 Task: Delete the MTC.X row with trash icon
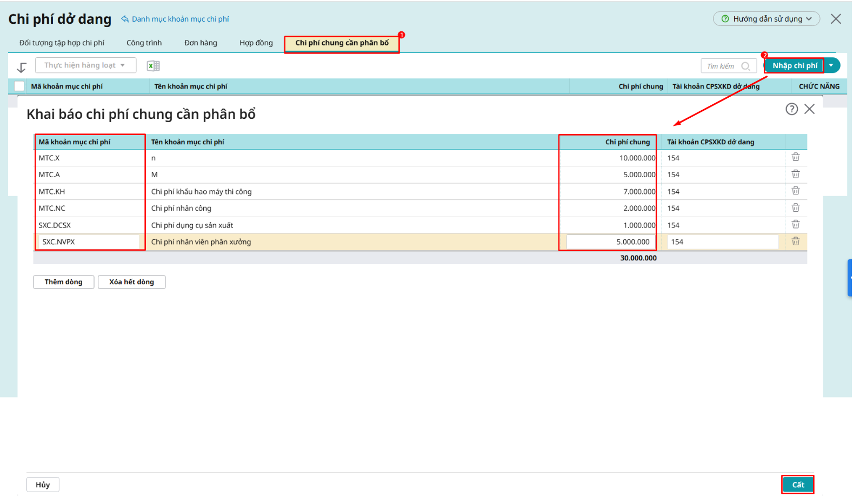coord(795,157)
